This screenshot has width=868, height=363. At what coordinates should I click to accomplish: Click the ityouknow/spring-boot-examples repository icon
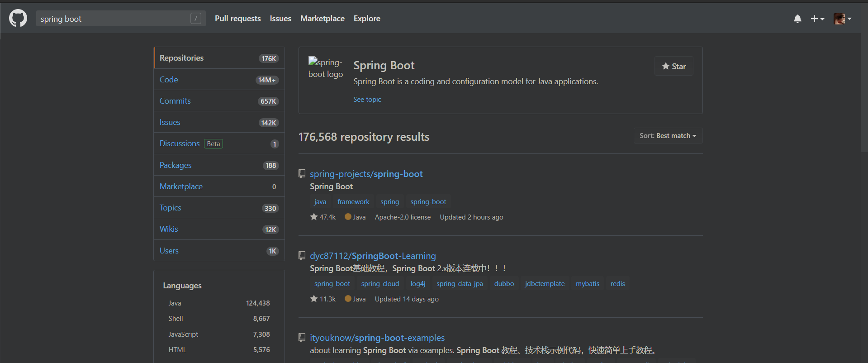click(302, 337)
